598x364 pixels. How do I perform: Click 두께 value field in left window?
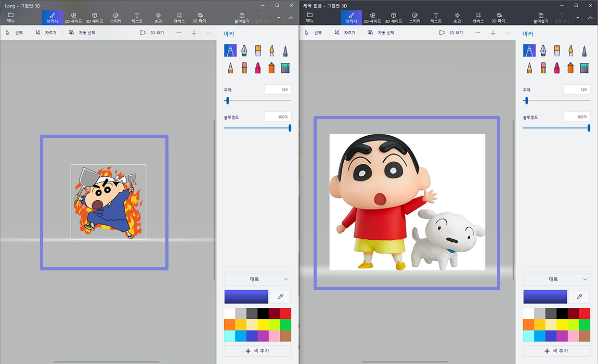coord(278,89)
